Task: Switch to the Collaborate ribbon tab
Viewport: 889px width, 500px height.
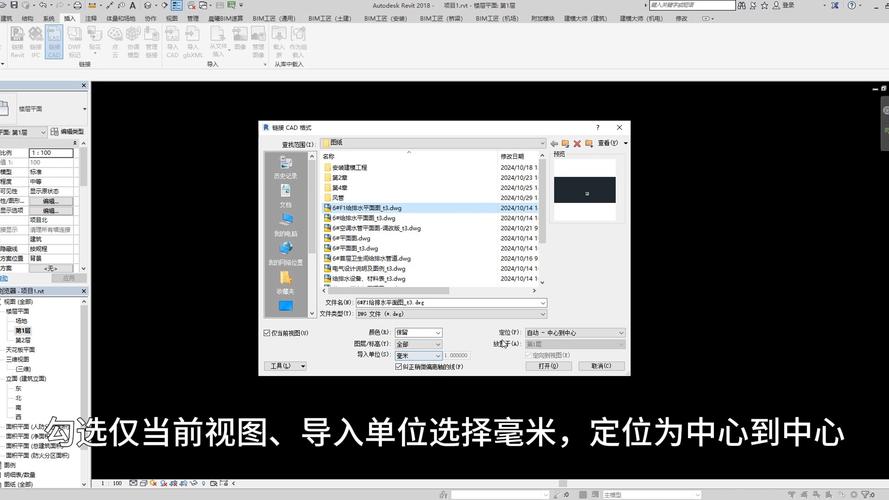Action: pos(150,18)
